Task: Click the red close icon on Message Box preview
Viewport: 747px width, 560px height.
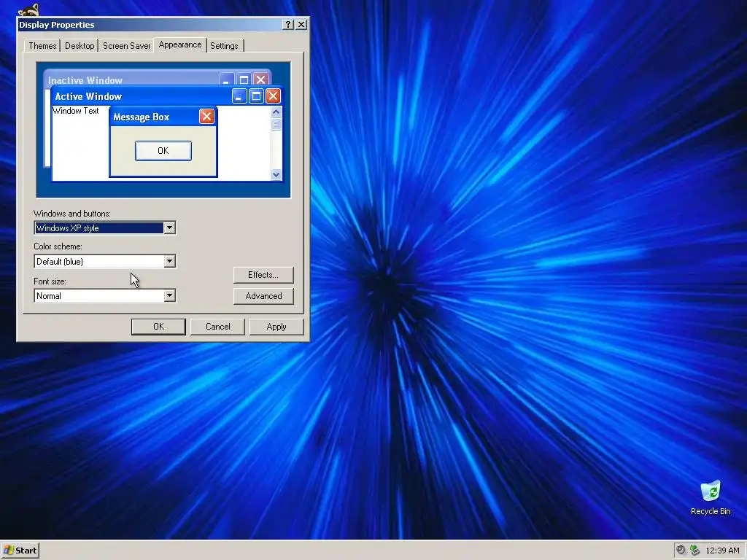Action: click(206, 117)
